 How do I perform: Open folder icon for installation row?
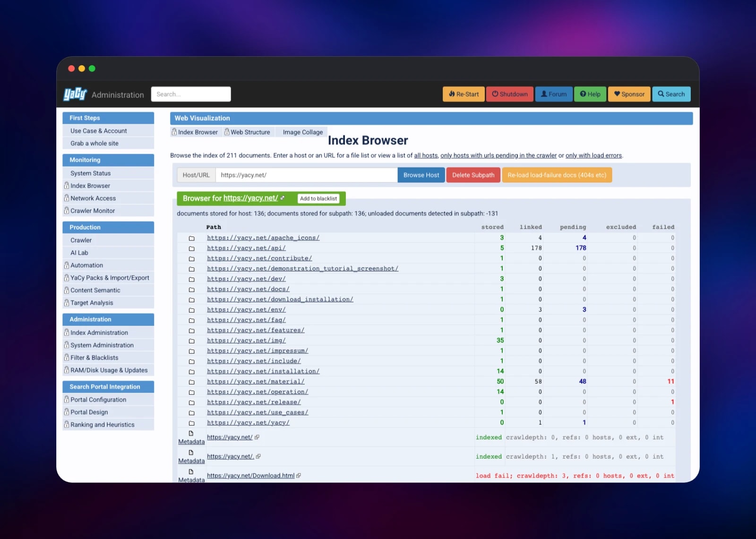click(x=191, y=372)
